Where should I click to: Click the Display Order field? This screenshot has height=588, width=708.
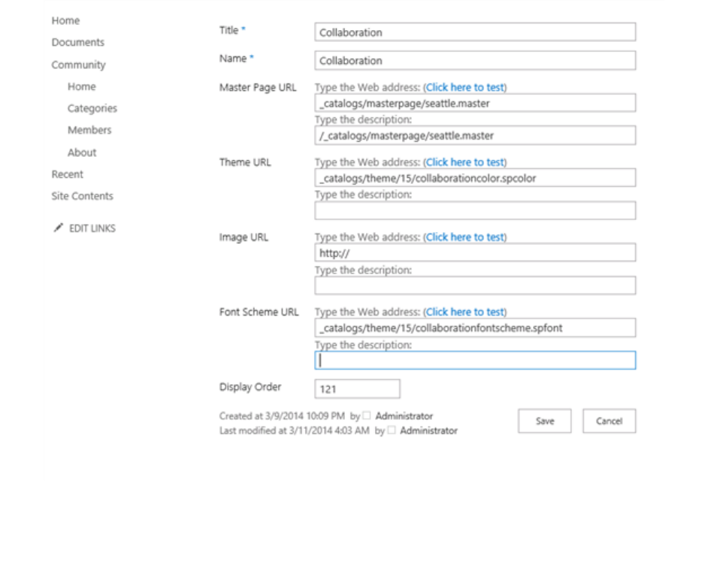(357, 389)
